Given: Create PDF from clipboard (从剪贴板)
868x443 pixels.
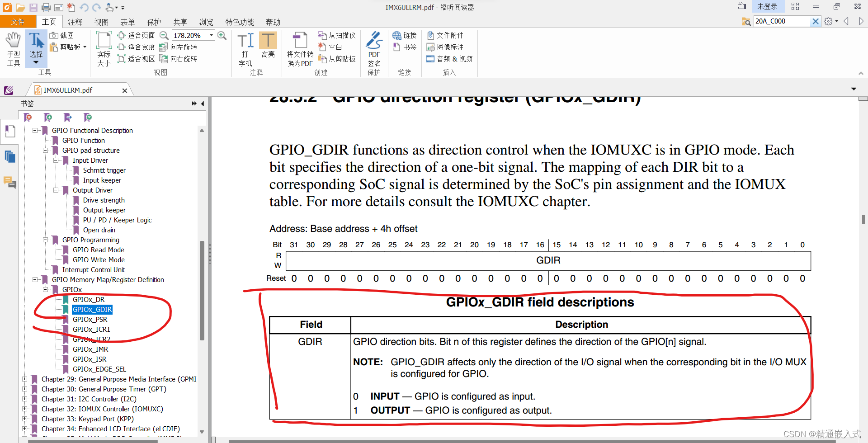Looking at the screenshot, I should [x=336, y=59].
